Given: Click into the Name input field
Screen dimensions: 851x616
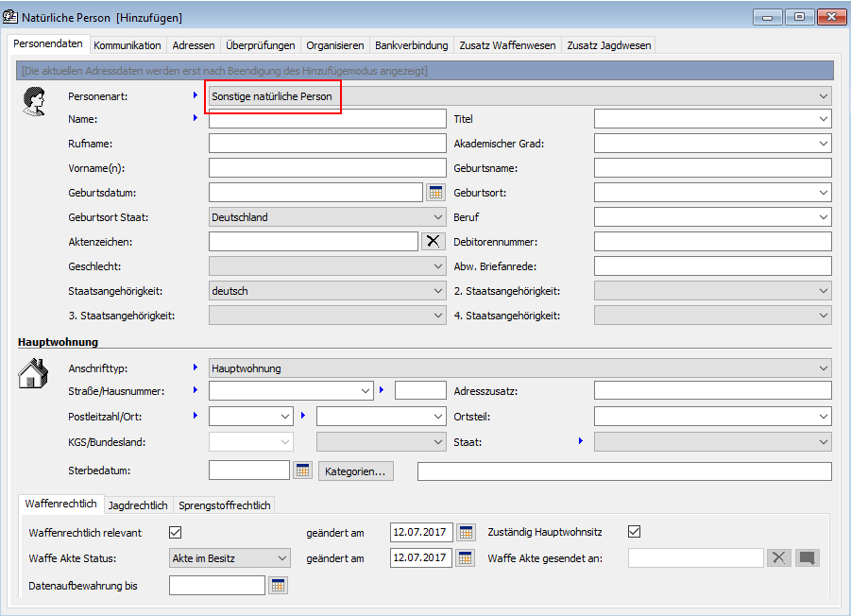Looking at the screenshot, I should click(x=327, y=119).
